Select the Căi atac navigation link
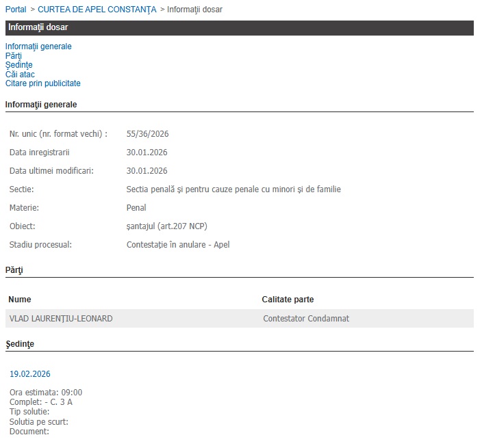The image size is (482, 448). [x=20, y=75]
